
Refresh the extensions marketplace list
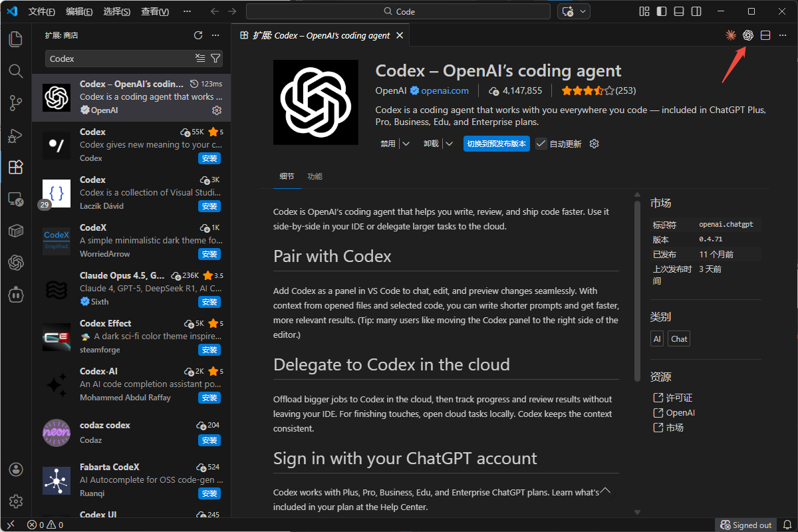198,35
